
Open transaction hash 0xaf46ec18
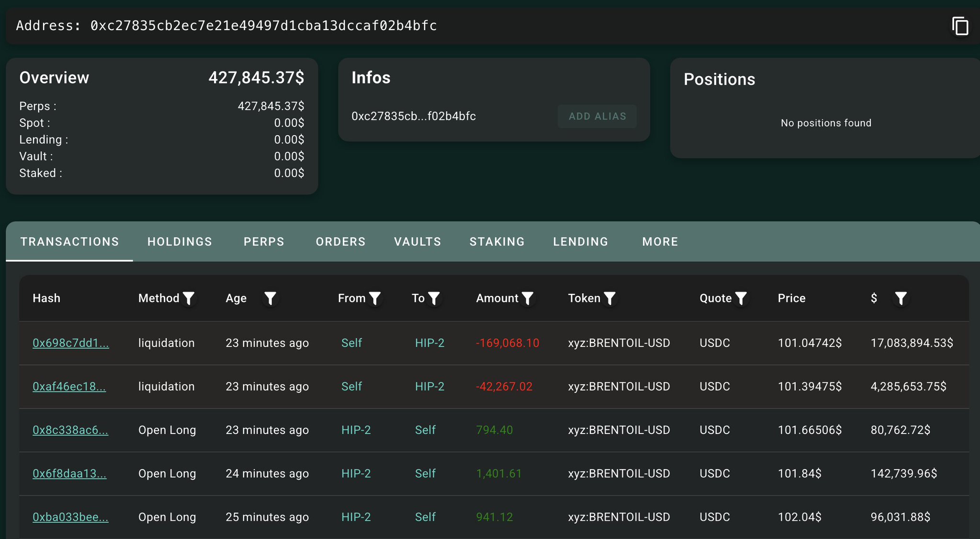point(69,387)
